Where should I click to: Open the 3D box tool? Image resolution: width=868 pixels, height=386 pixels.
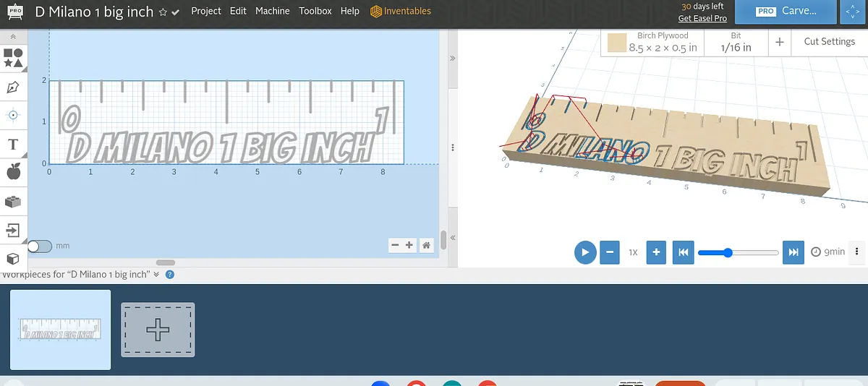point(13,258)
